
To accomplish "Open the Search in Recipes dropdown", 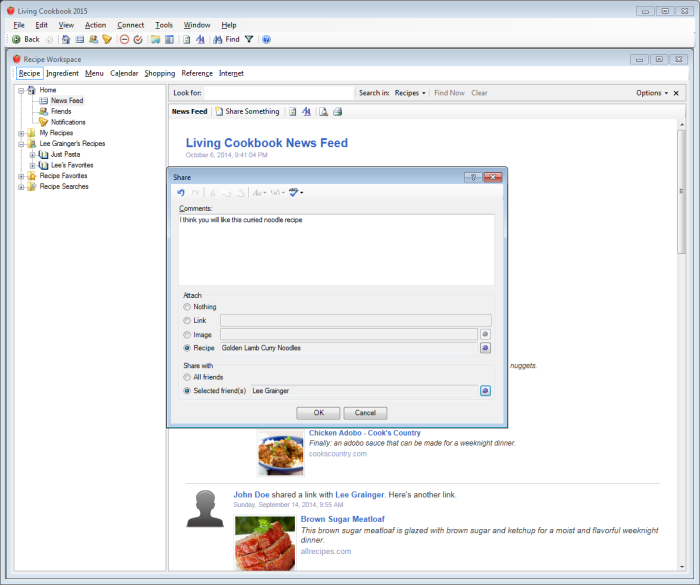I will click(410, 93).
